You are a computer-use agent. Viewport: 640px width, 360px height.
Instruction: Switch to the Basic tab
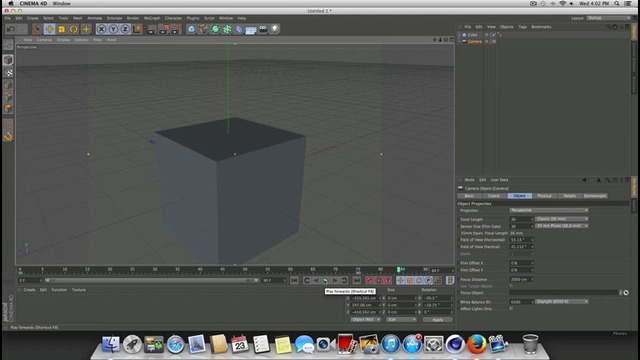tap(469, 196)
